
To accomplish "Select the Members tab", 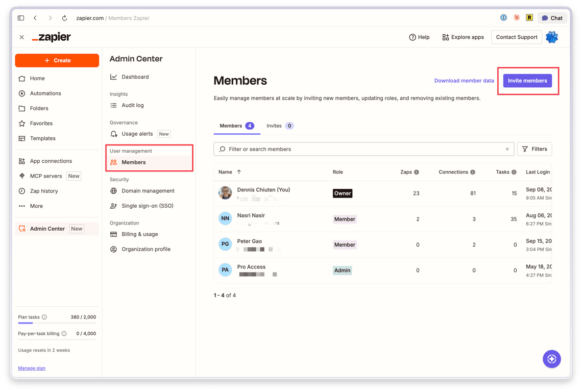I will point(237,126).
